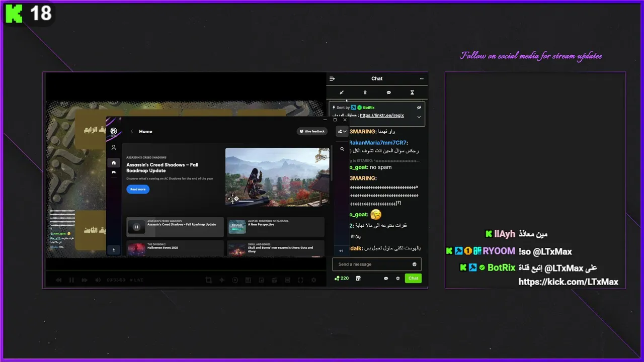
Task: Open the profile icon in the Ubisoft sidebar
Action: pos(114,147)
